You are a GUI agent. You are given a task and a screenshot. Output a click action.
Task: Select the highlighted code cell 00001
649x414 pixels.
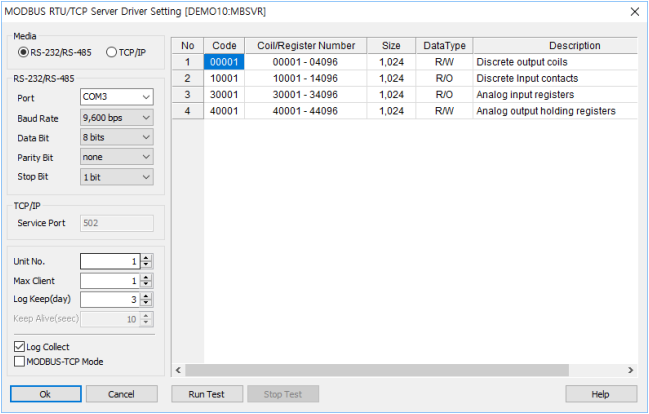tap(224, 62)
